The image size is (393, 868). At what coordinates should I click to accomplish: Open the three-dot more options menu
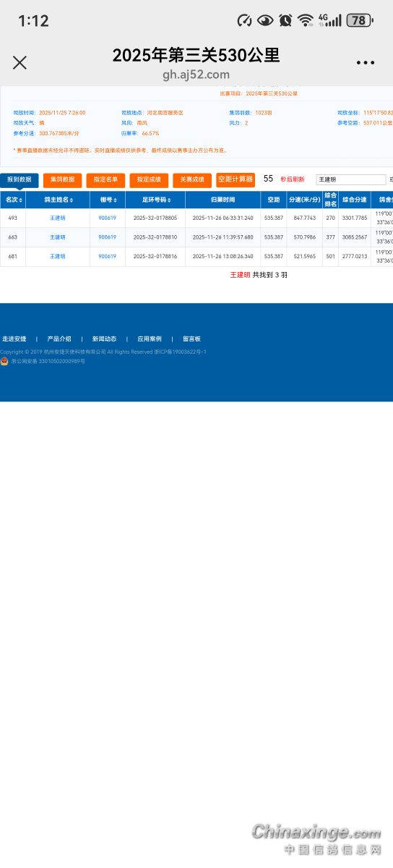click(366, 63)
